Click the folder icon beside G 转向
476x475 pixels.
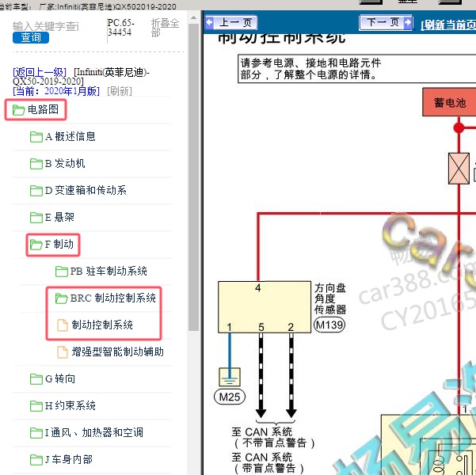(36, 379)
